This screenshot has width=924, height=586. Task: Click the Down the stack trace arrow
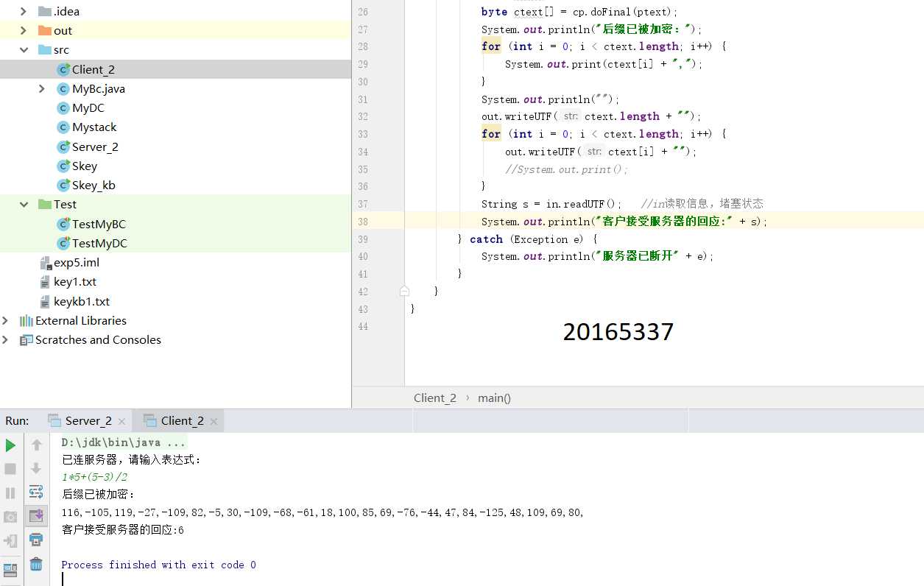click(36, 469)
